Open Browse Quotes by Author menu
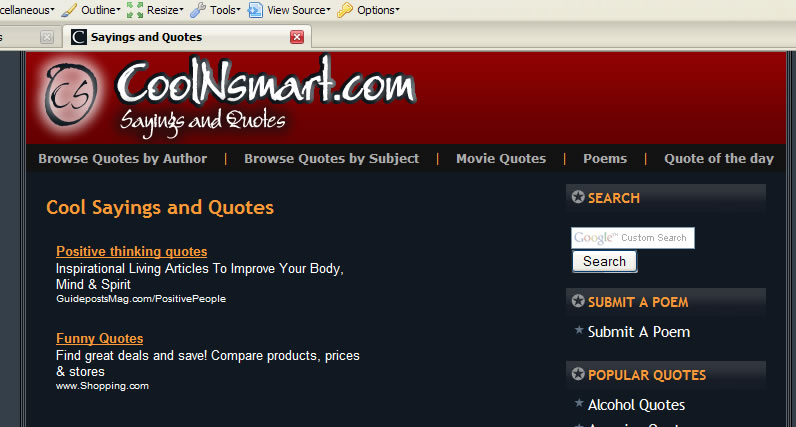The width and height of the screenshot is (796, 427). tap(123, 158)
